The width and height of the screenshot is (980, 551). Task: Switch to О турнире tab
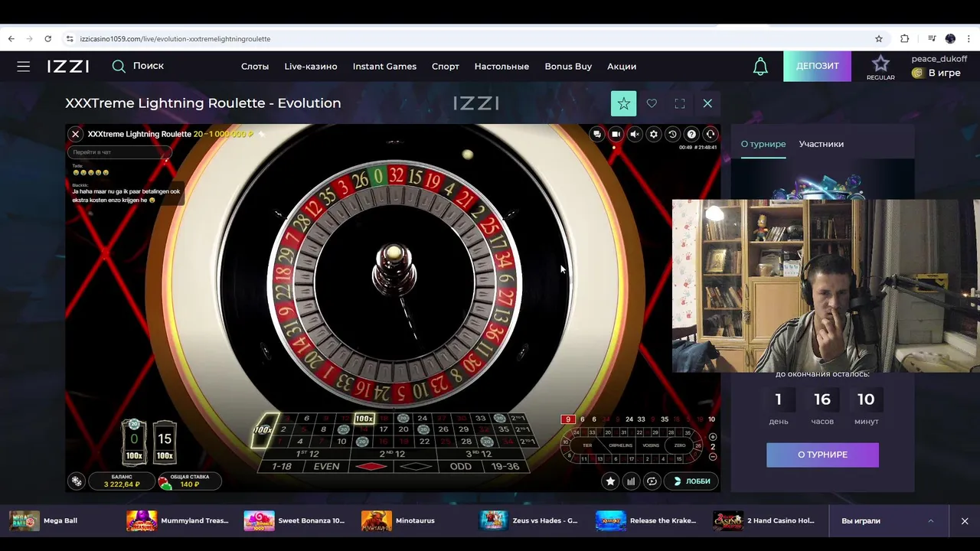point(763,144)
